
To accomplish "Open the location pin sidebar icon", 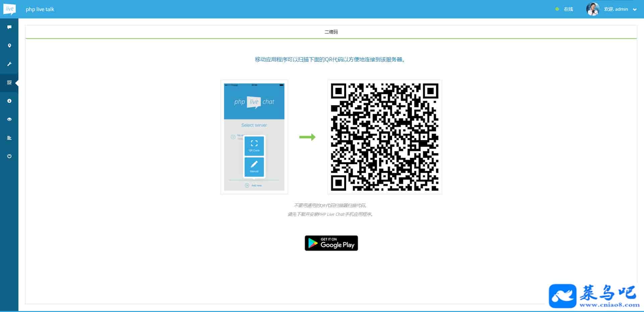I will point(9,46).
